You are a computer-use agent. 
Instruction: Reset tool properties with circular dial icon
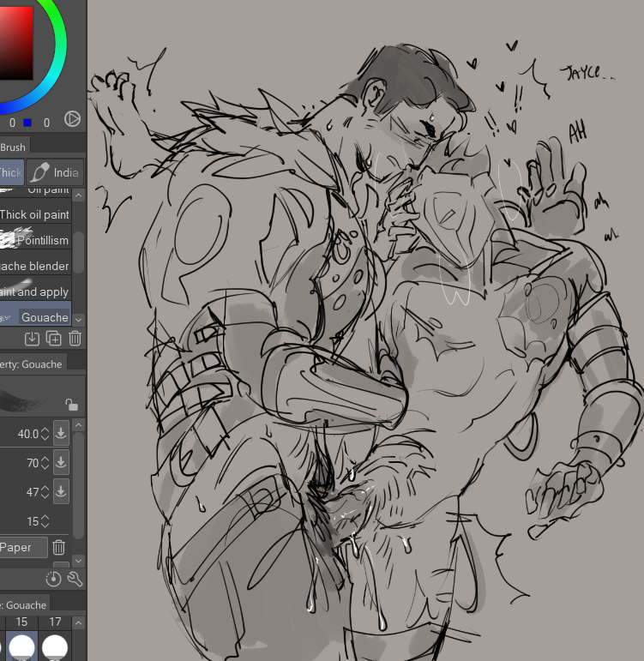[x=53, y=579]
